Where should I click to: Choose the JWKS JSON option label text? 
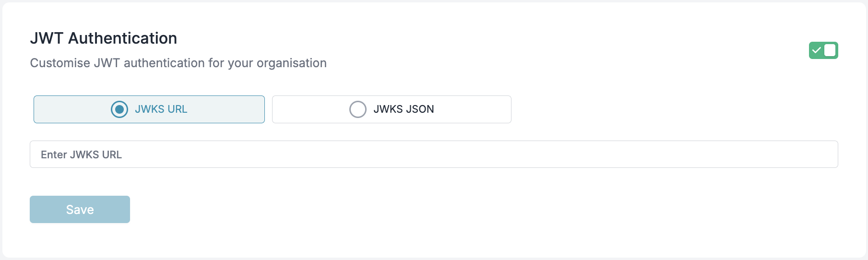[x=404, y=109]
